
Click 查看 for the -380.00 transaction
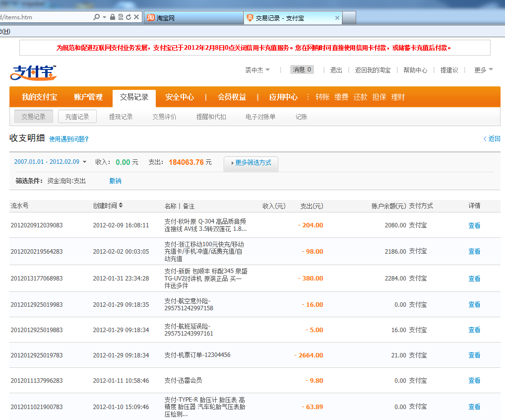pos(474,278)
